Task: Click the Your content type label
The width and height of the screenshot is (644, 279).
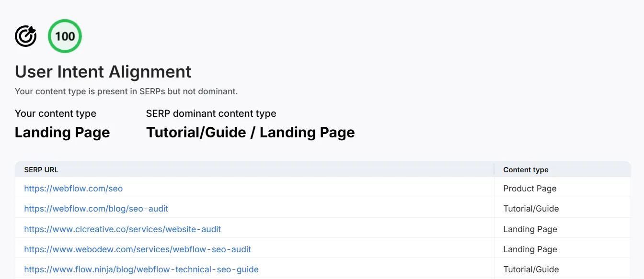Action: coord(55,113)
